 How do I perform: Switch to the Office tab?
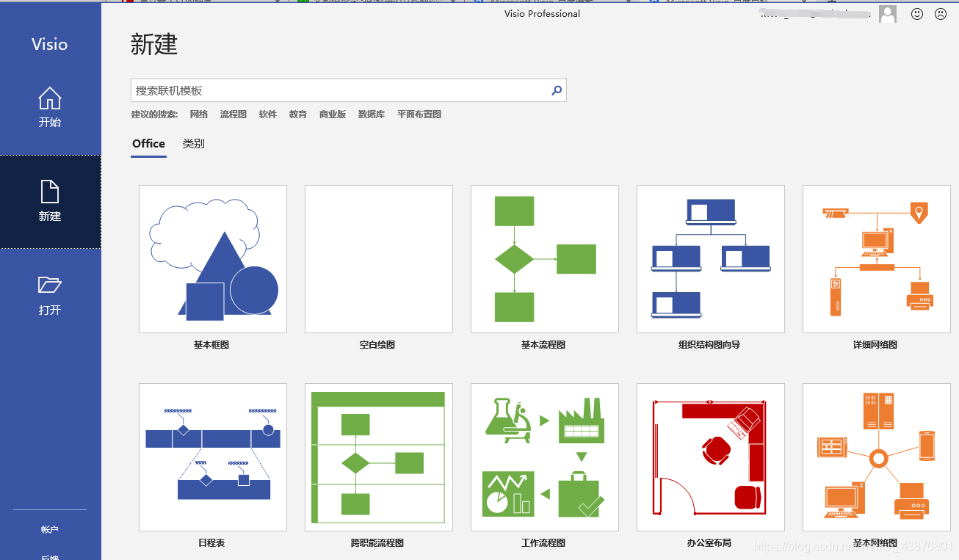coord(148,144)
